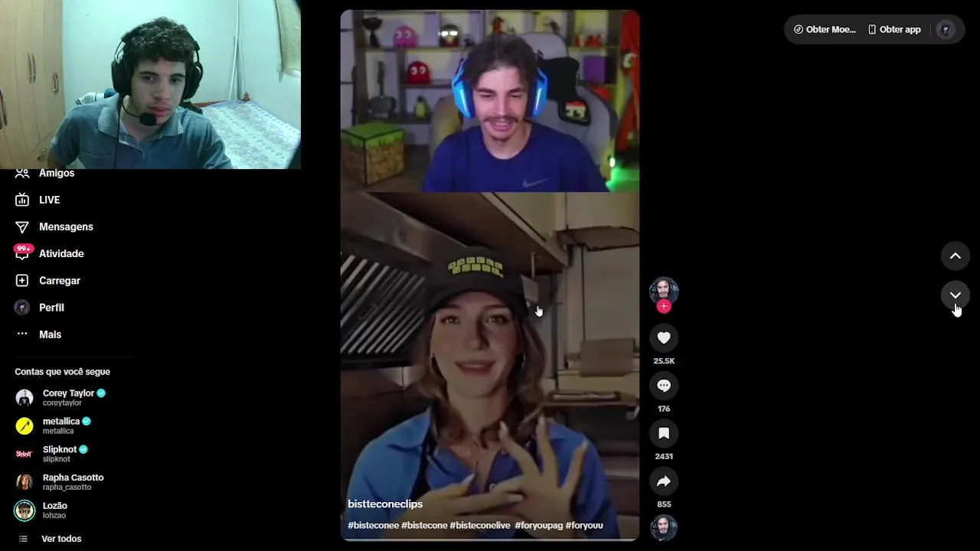Screen dimensions: 980x551
Task: Open the sound disc avatar below share count
Action: pos(664,528)
